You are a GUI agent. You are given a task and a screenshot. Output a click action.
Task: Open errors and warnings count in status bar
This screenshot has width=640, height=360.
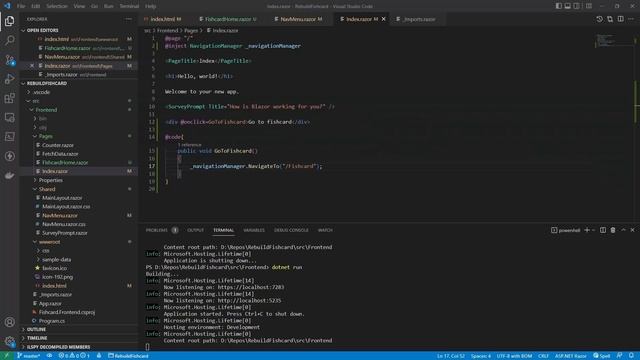(74, 356)
